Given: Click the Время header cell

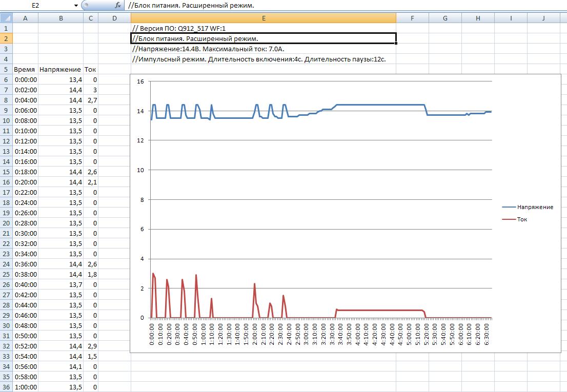Looking at the screenshot, I should point(25,69).
